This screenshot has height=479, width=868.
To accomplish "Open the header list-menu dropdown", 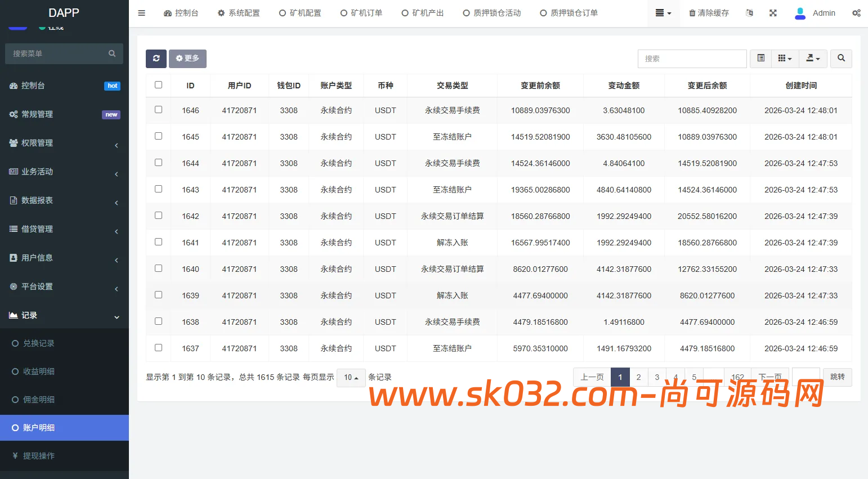I will click(x=664, y=13).
